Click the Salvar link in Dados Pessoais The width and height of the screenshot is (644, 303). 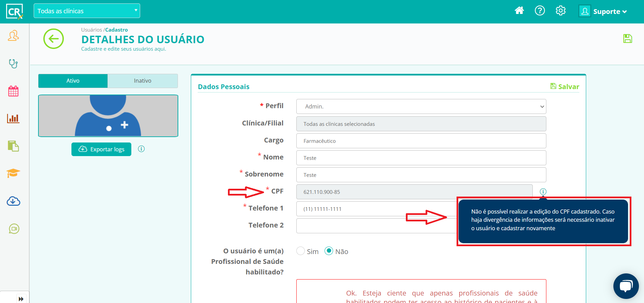tap(565, 87)
